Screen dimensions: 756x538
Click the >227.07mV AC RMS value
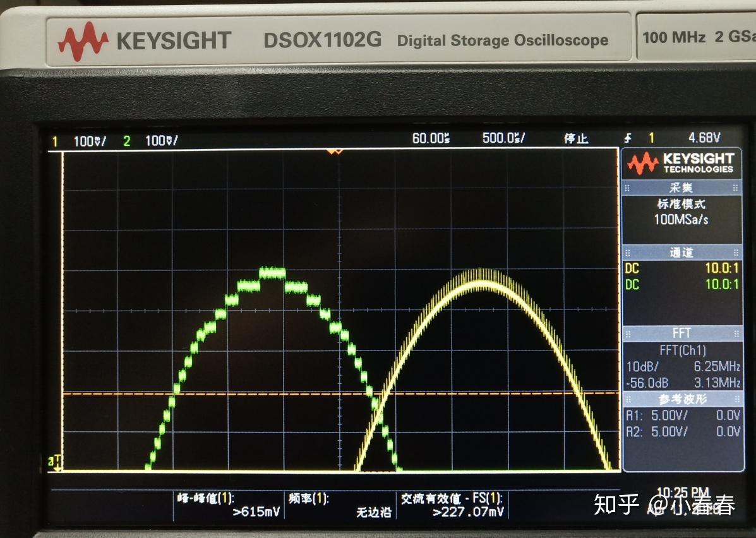[x=468, y=511]
